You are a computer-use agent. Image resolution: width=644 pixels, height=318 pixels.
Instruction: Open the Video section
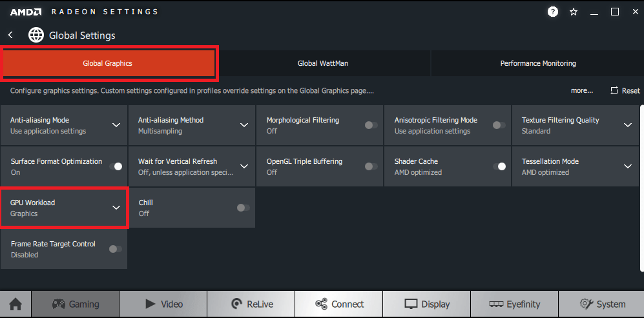pyautogui.click(x=163, y=304)
